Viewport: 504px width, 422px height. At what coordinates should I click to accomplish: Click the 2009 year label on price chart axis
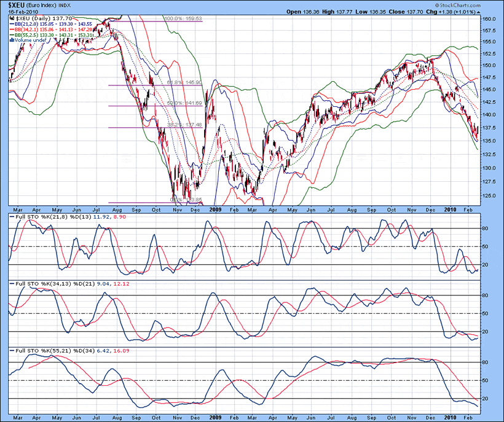pyautogui.click(x=211, y=209)
